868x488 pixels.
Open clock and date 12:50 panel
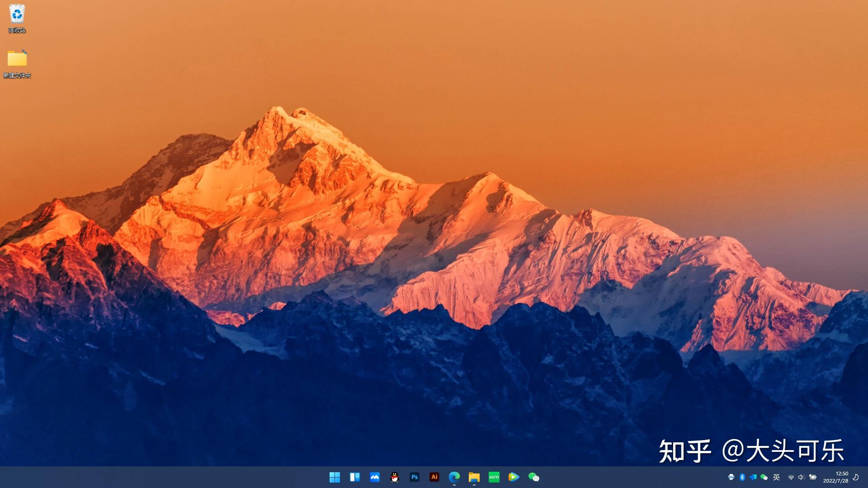(x=835, y=477)
